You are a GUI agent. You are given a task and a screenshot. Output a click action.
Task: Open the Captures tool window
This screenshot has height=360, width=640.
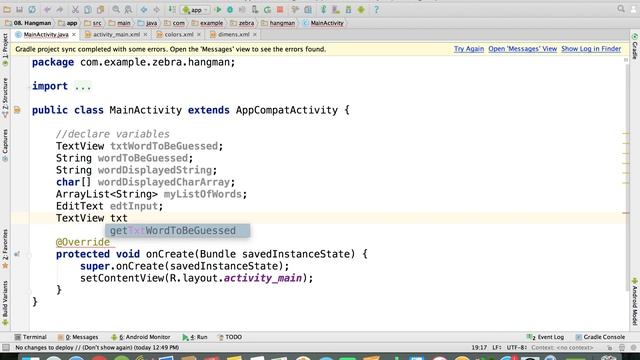point(5,145)
